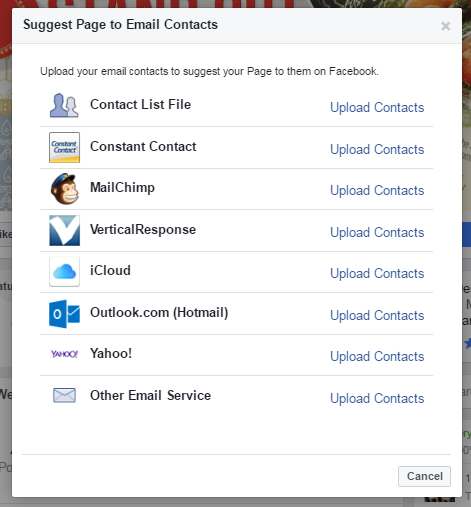Click the Constant Contact logo icon
This screenshot has height=507, width=471.
pos(64,147)
